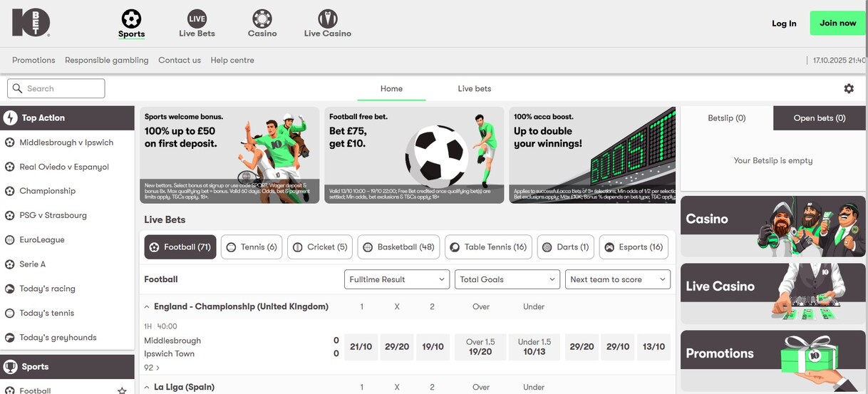Bet Ipswich Town win at 19/10
The image size is (868, 394).
[x=433, y=347]
